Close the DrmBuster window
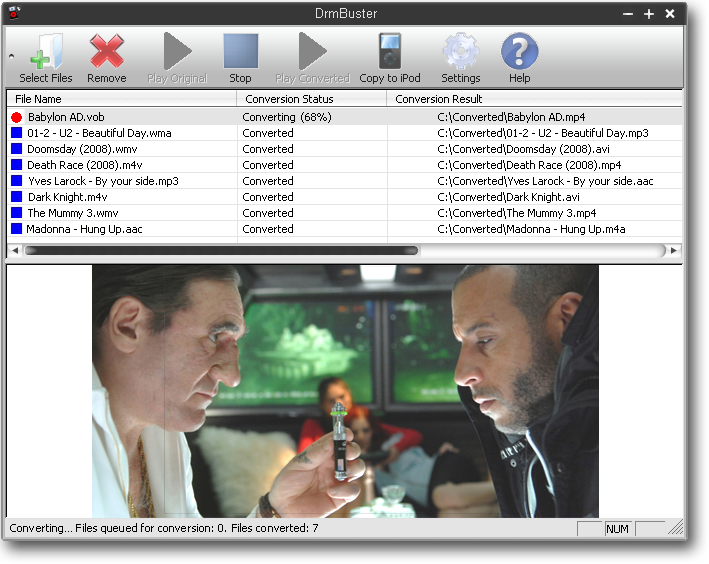709x564 pixels. coord(670,14)
